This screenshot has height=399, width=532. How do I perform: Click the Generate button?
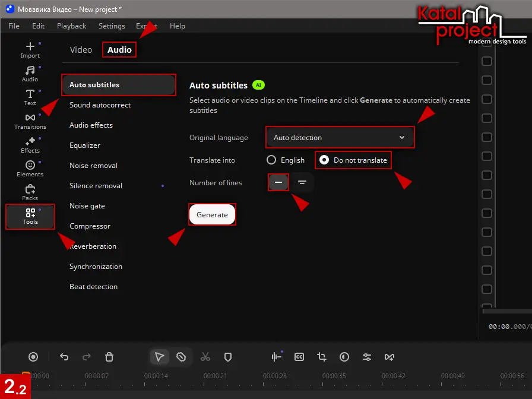point(212,215)
